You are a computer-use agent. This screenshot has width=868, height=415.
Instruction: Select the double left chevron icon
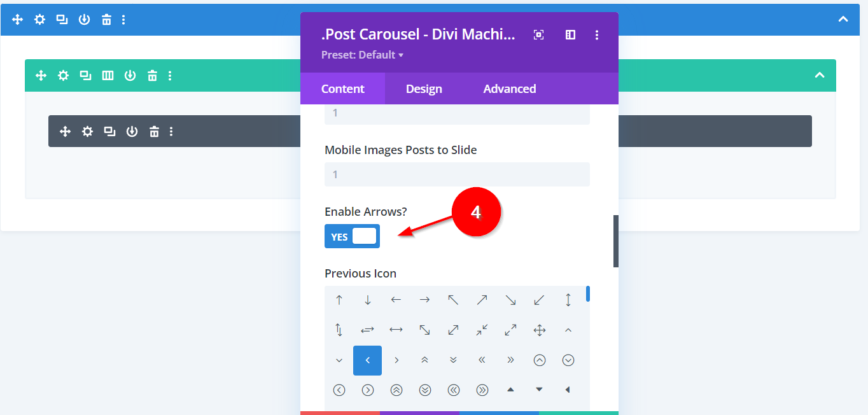click(x=482, y=360)
